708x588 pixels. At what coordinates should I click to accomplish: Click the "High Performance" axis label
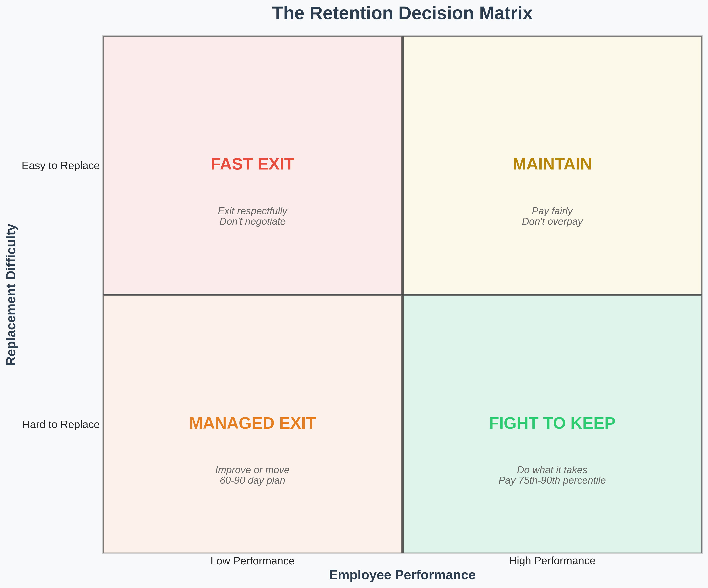[552, 561]
